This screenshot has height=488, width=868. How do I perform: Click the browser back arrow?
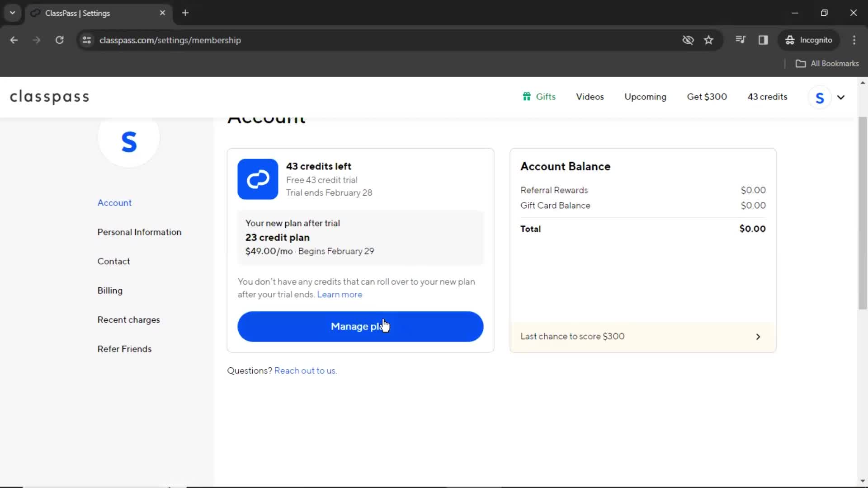tap(14, 40)
